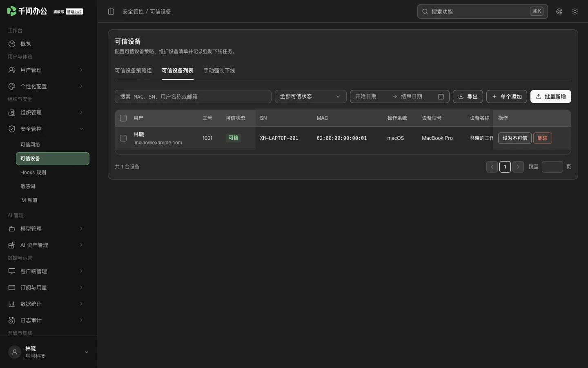
Task: Open the 林晓 account menu chevron
Action: [87, 352]
